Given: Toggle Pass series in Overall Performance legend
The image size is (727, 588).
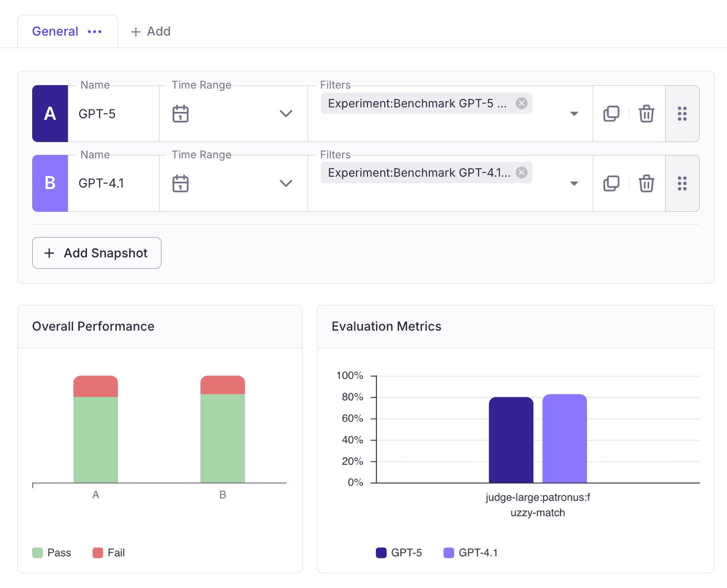Looking at the screenshot, I should coord(52,553).
